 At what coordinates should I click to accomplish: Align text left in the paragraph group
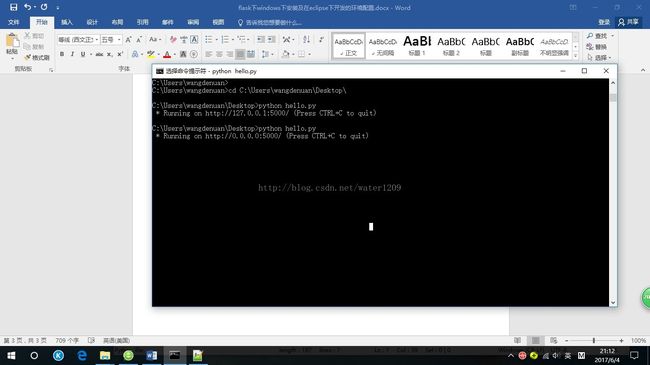click(x=209, y=54)
